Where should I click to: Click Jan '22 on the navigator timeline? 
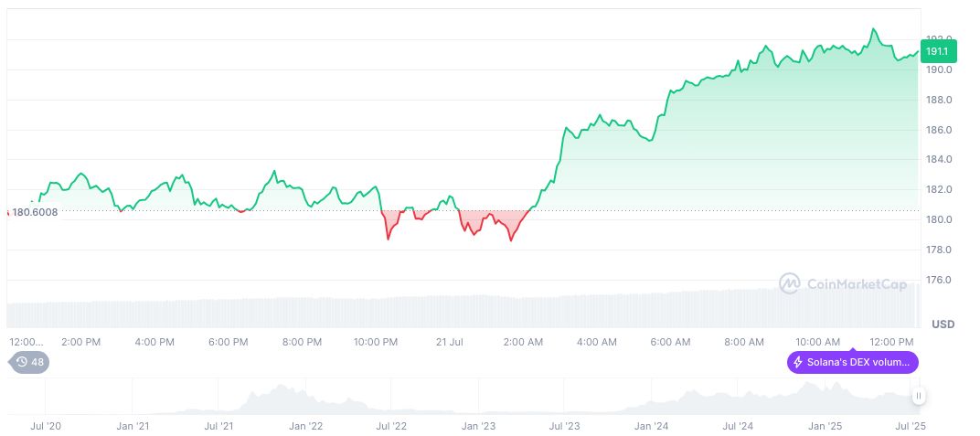pos(305,426)
